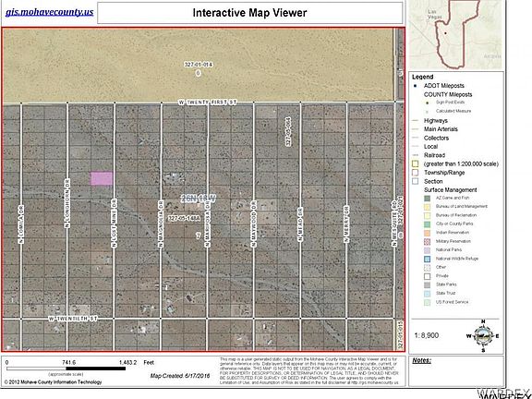
Task: Click the N MERRY DR road label
Action: tap(346, 224)
